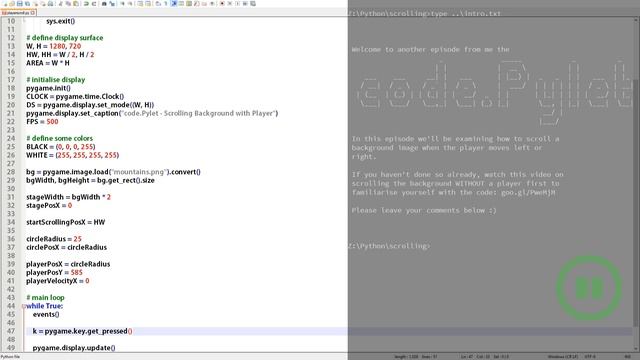This screenshot has width=640, height=360.
Task: Click the 'sys.exit()' line
Action: 60,21
